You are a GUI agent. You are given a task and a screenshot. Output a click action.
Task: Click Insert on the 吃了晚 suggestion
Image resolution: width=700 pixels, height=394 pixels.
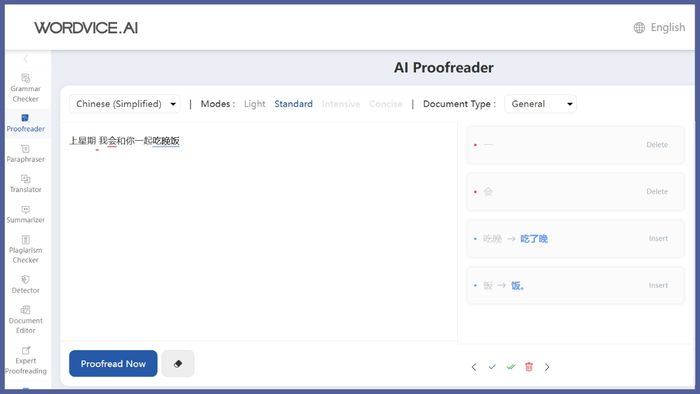(x=658, y=239)
